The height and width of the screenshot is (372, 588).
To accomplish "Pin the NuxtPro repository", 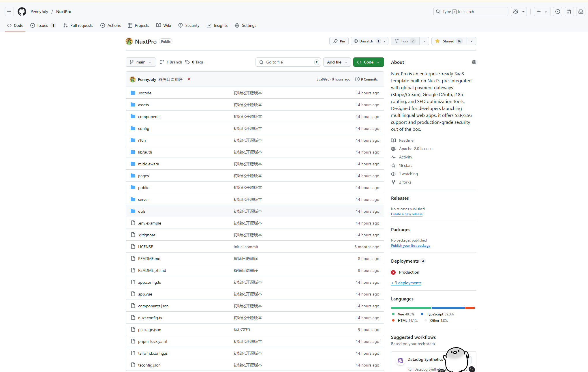I will tap(339, 41).
